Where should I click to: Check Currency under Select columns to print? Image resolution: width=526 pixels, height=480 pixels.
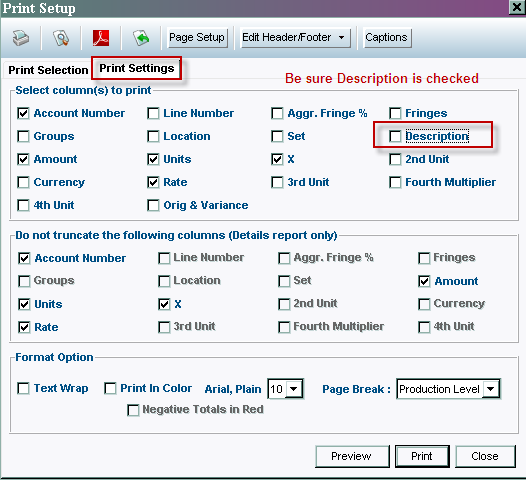[23, 182]
